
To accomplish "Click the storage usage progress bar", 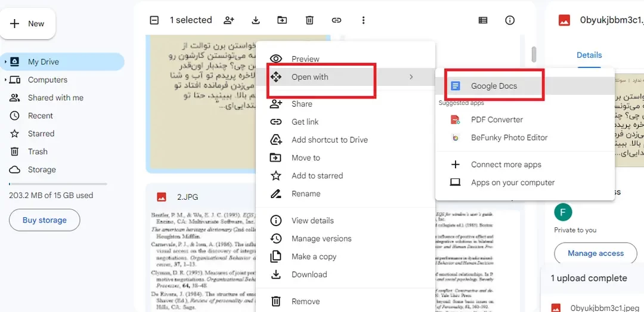I will coord(58,184).
